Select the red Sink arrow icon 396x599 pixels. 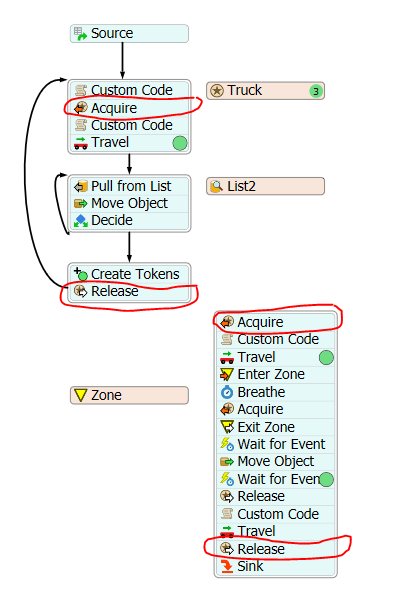coord(227,566)
